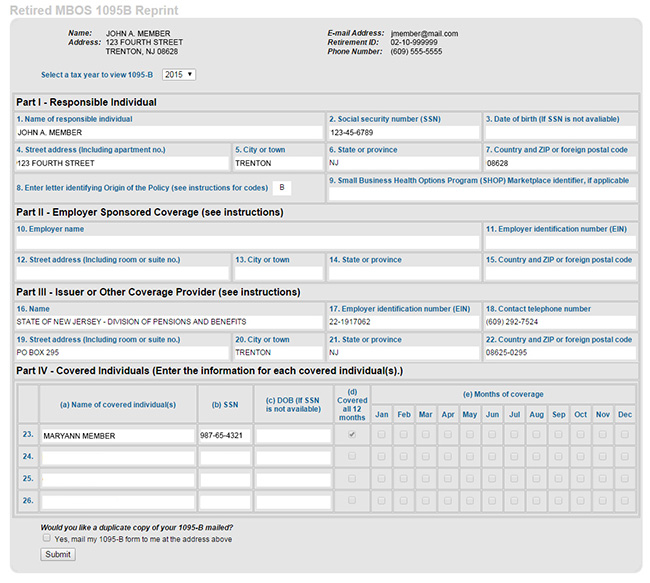Screen dimensions: 650x583
Task: Click the ZIP field showing 08625-0295
Action: pos(560,353)
